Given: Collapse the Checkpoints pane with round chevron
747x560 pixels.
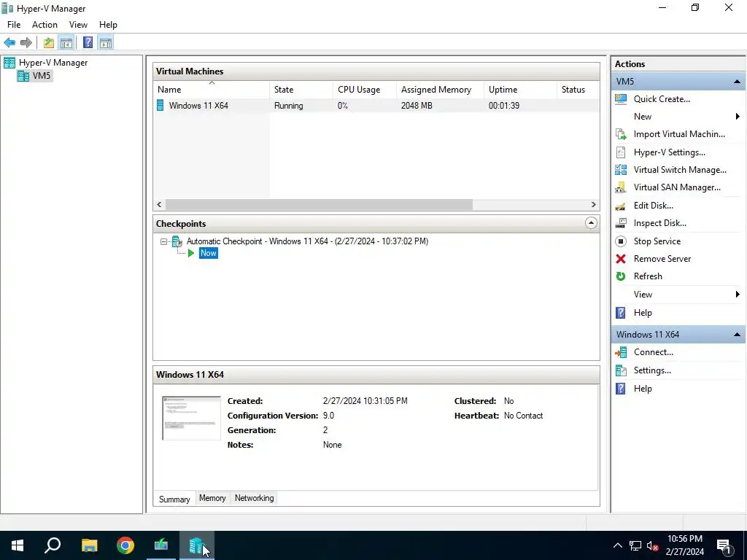Looking at the screenshot, I should pos(591,223).
